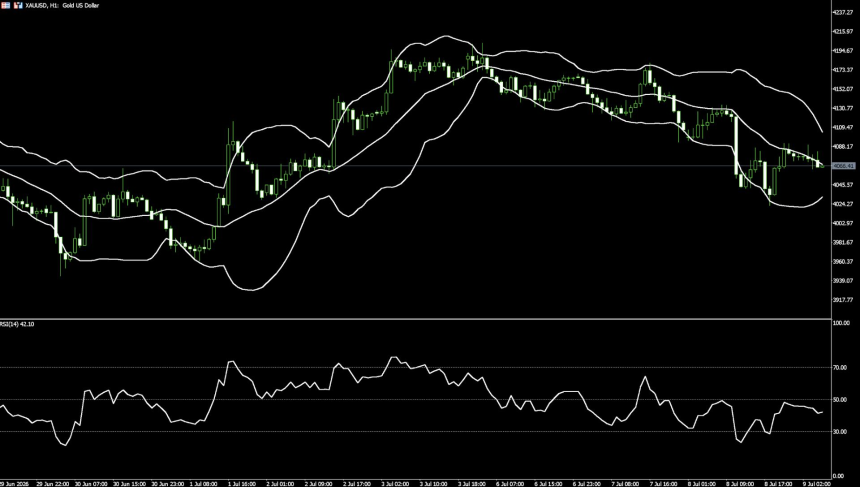The width and height of the screenshot is (860, 487).
Task: Click time axis label 29 Jun 22:00
Action: [x=53, y=484]
